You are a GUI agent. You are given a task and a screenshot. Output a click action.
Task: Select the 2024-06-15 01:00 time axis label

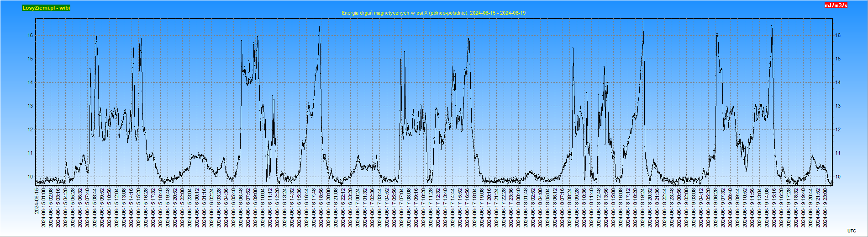click(x=44, y=207)
